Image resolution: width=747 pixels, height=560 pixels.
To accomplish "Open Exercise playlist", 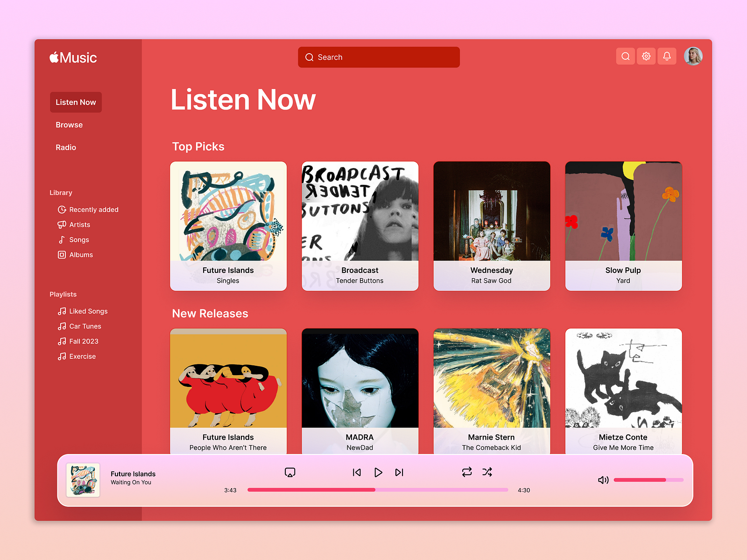I will 77,356.
